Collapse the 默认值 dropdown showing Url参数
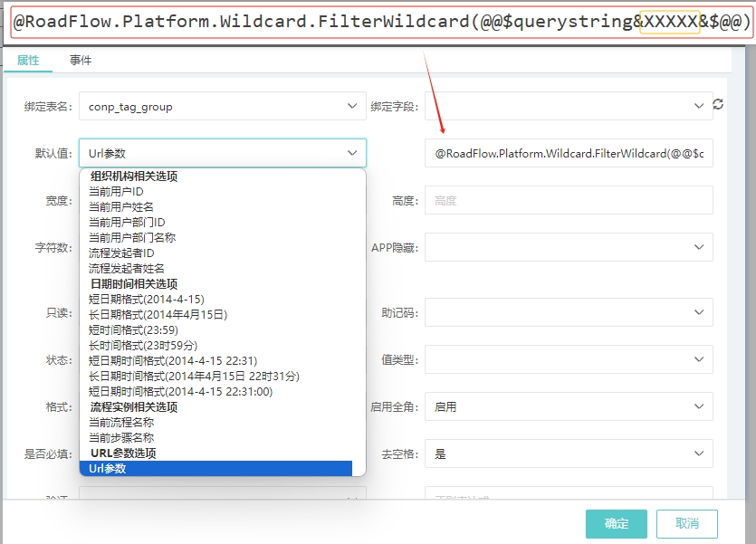 (222, 153)
